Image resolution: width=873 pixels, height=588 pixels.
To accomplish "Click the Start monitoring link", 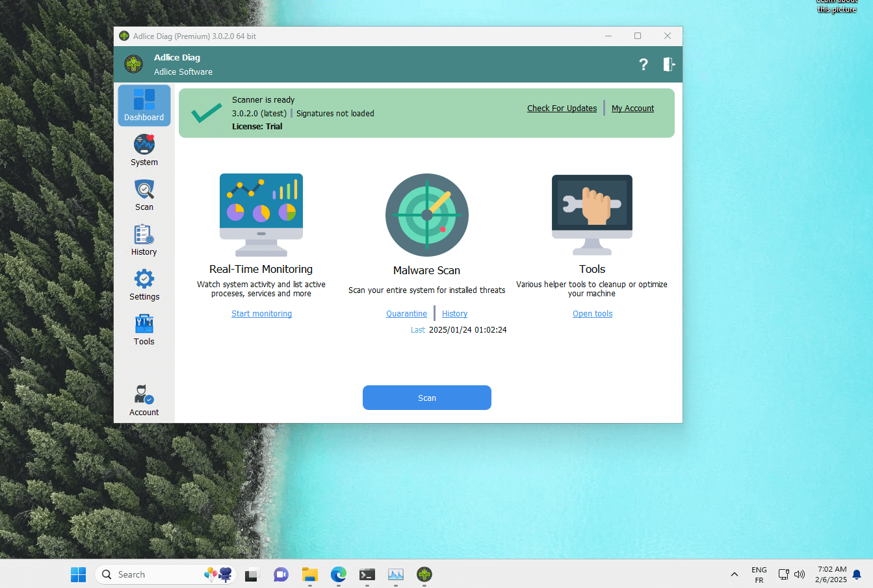I will click(261, 314).
